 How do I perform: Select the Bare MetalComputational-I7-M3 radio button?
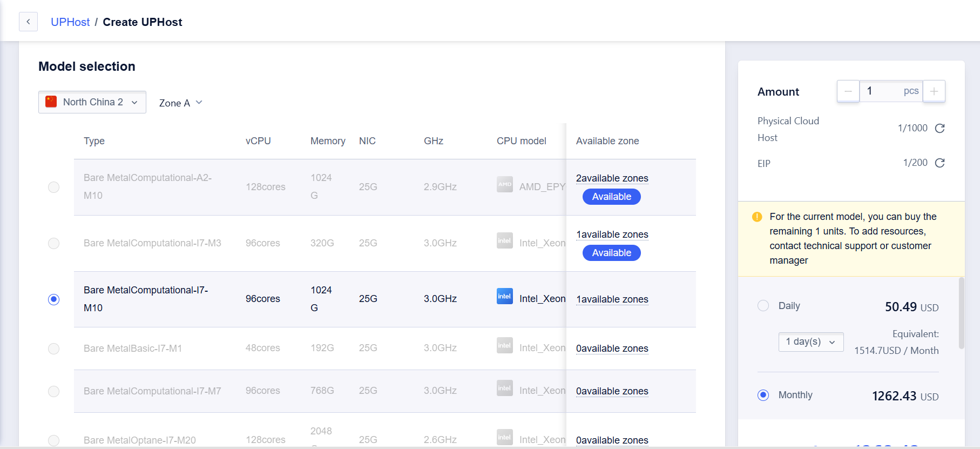53,243
